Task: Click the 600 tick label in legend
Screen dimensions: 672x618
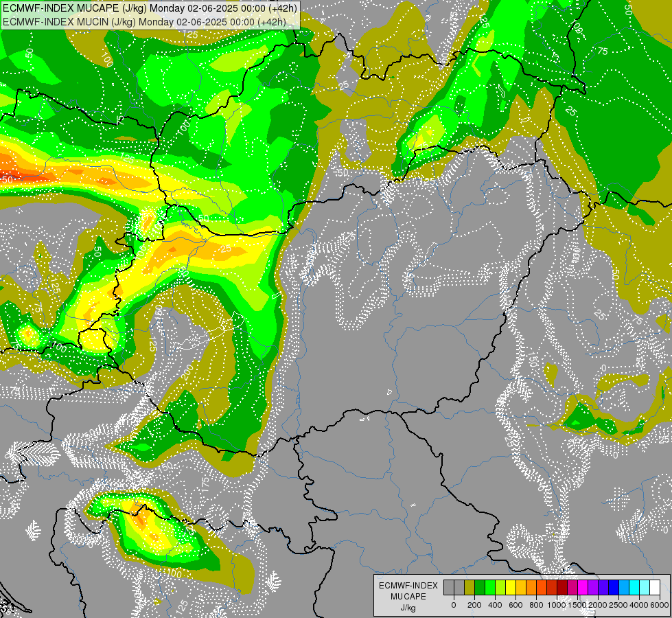Action: pos(515,605)
